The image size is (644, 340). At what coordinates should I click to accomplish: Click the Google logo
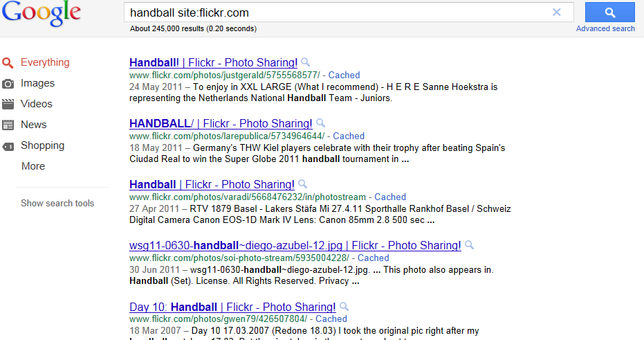(42, 13)
